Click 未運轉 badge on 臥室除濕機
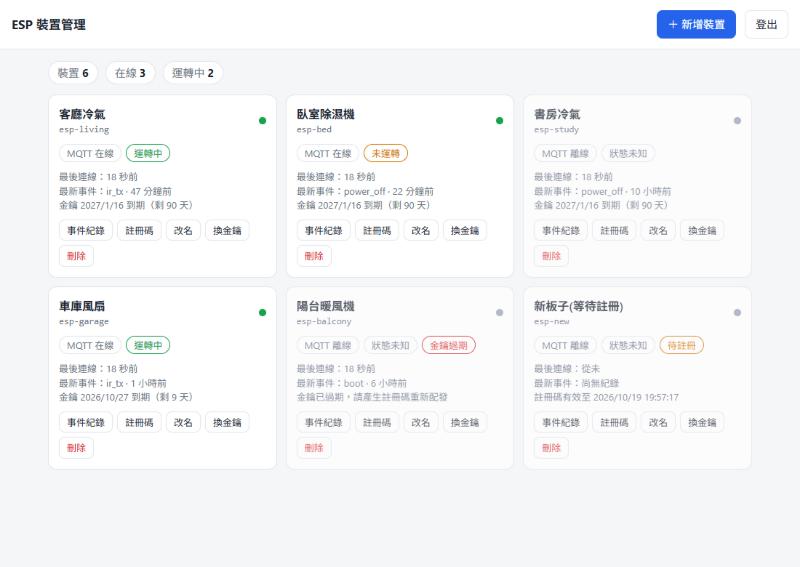This screenshot has height=567, width=800. pos(386,153)
